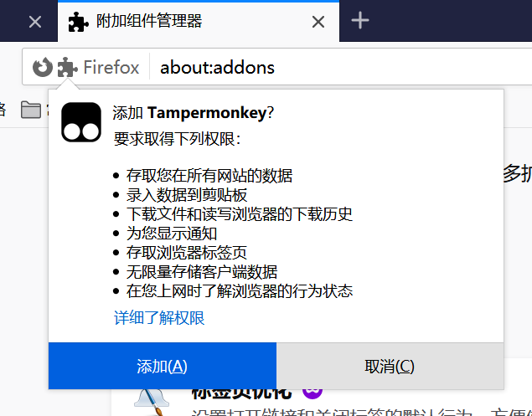Click the 添加 Tampermonkey? heading
This screenshot has width=532, height=416.
(x=194, y=112)
